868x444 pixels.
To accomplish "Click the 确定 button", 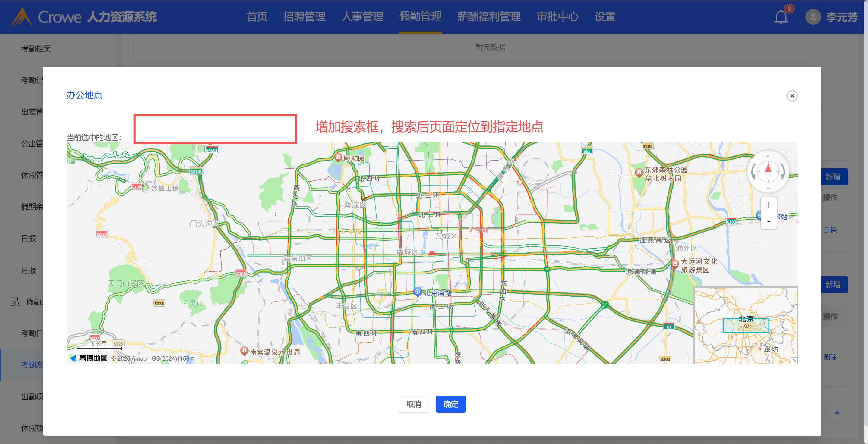I will coord(450,404).
